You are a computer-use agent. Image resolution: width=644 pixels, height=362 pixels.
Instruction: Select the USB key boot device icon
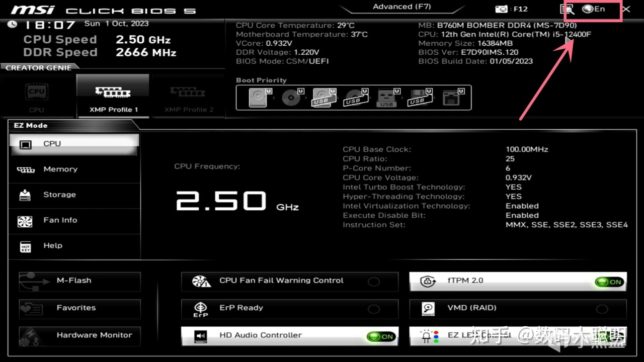pos(387,98)
